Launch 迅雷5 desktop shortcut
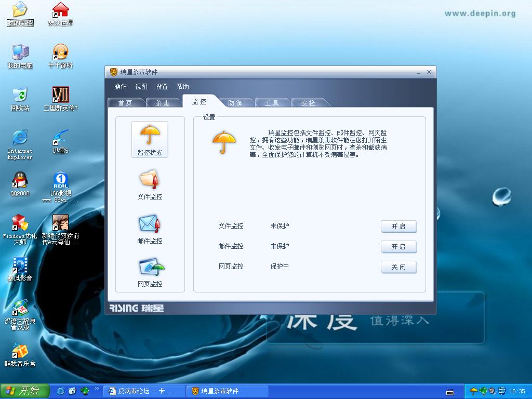This screenshot has width=532, height=399. coord(61,141)
